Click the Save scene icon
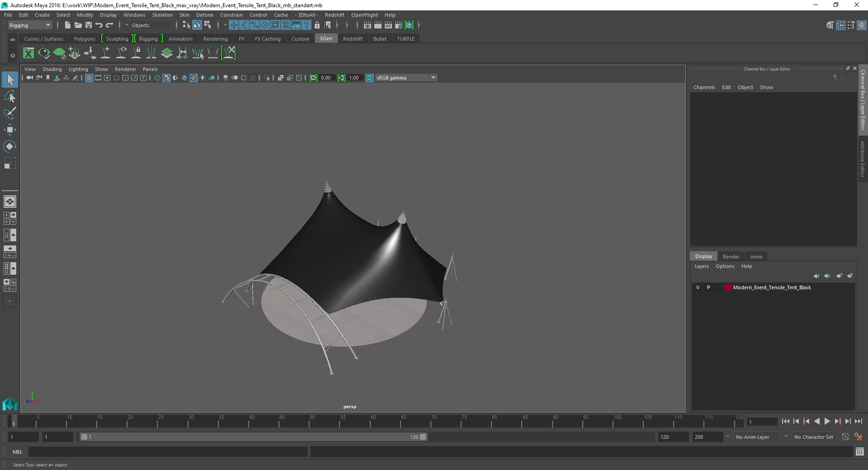 pyautogui.click(x=89, y=25)
